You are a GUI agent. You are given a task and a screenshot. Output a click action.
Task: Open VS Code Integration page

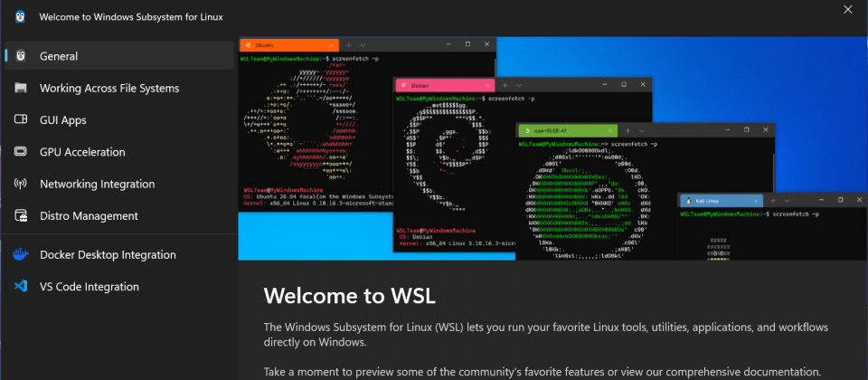click(119, 287)
